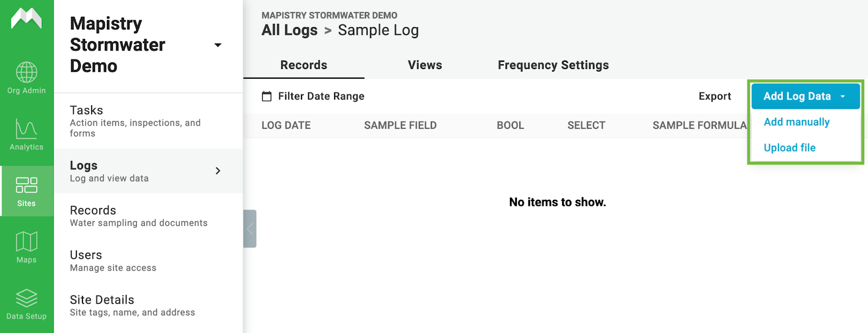Select Add manually from the menu
This screenshot has width=868, height=333.
click(x=796, y=122)
